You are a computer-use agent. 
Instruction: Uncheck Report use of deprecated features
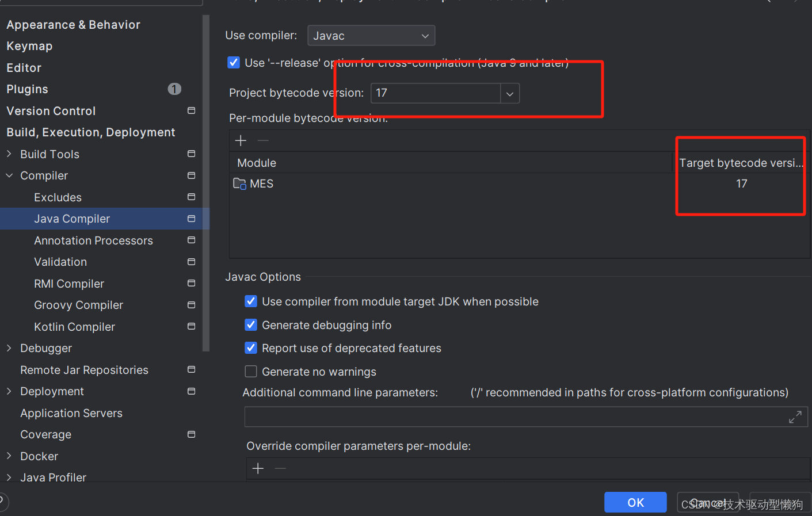click(x=251, y=348)
